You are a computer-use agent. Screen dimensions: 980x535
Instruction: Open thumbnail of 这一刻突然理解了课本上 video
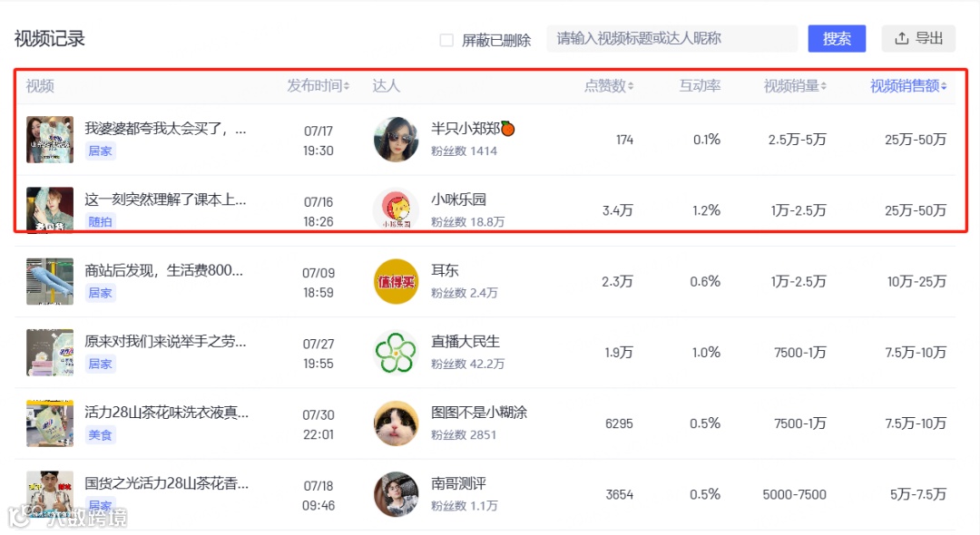click(x=50, y=210)
